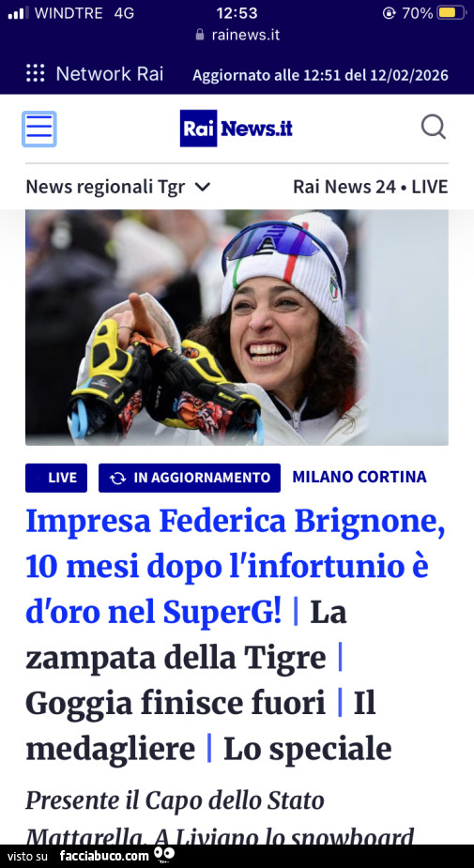Tap the padlock icon next to rainews.it
The image size is (474, 868).
coord(200,35)
